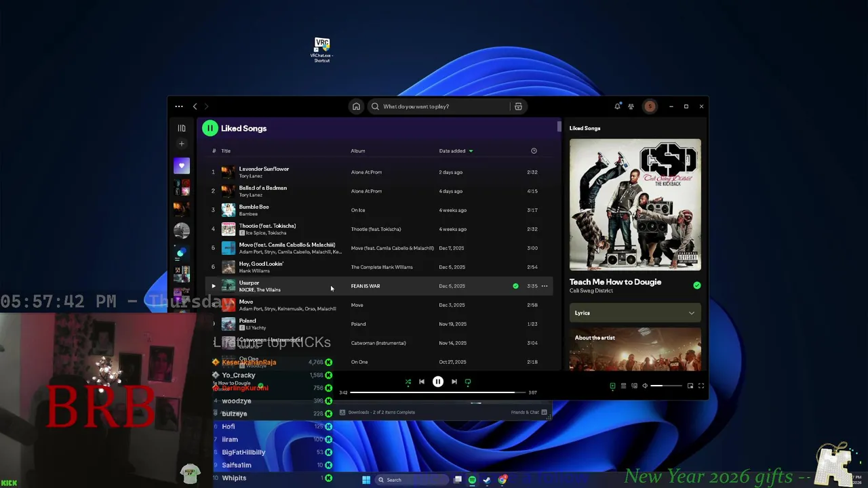Open Windows Start menu

[366, 480]
